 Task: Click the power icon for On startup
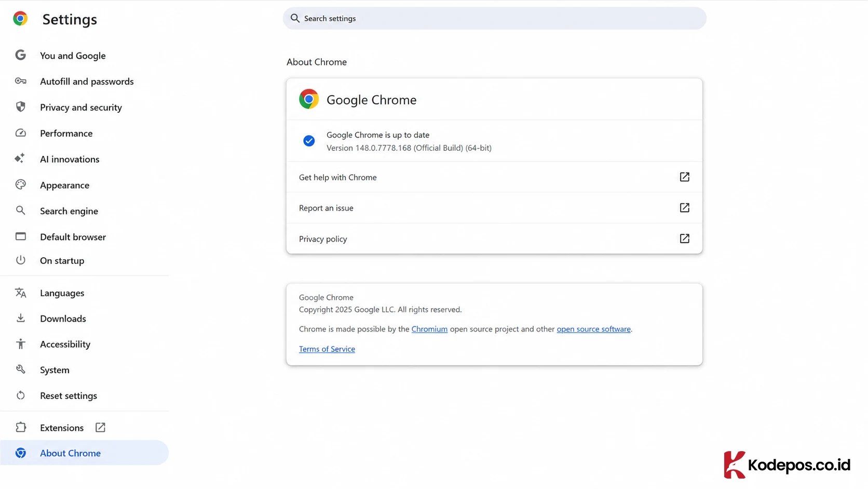pos(21,260)
